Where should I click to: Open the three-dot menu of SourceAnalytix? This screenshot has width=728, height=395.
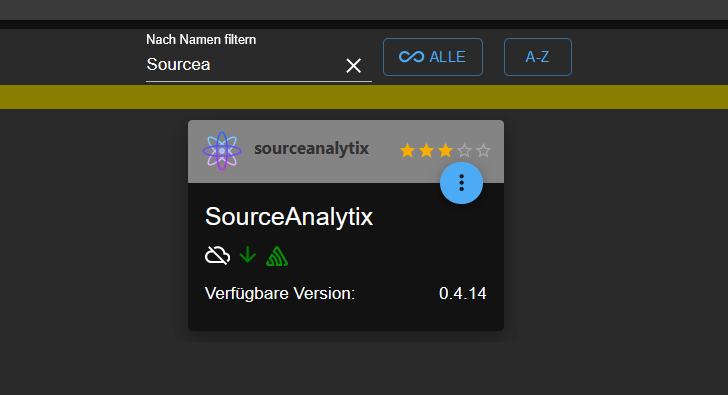(462, 183)
